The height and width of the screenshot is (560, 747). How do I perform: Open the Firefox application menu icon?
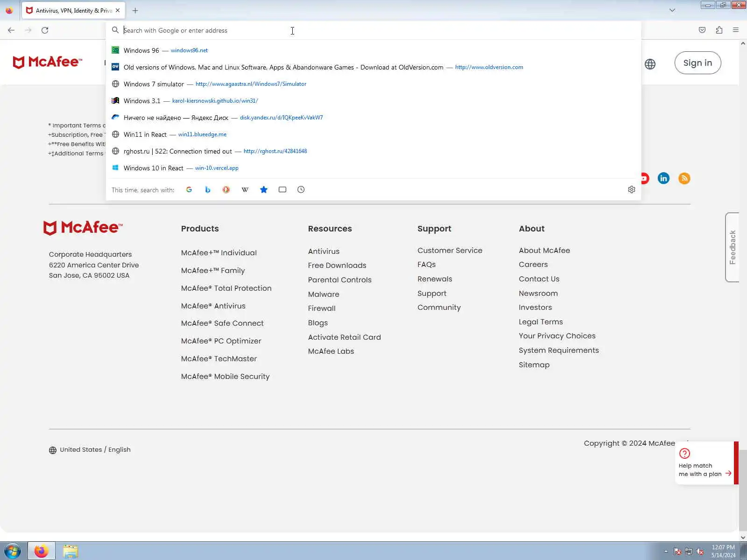pyautogui.click(x=736, y=30)
